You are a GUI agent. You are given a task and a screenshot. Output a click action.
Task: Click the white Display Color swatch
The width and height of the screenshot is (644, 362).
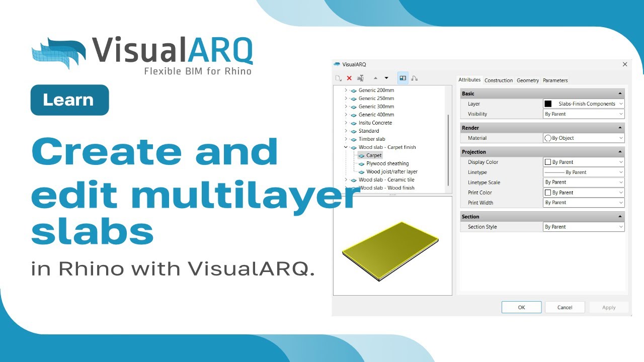click(548, 162)
